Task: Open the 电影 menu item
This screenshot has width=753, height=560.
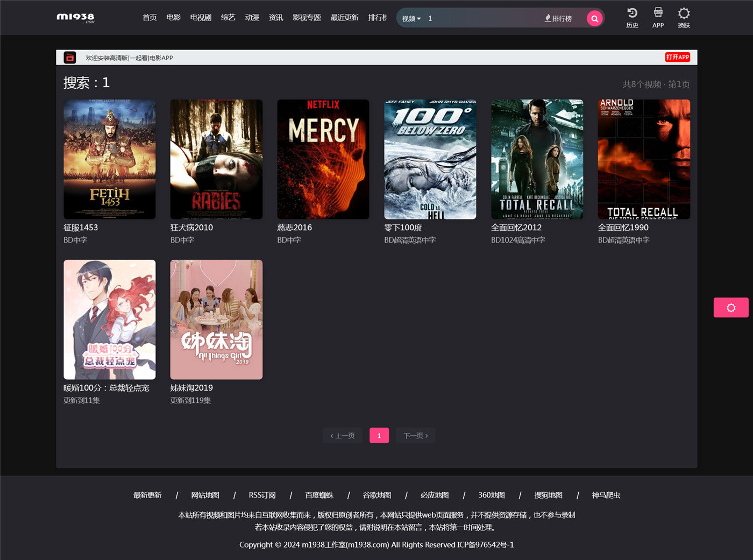Action: tap(173, 18)
